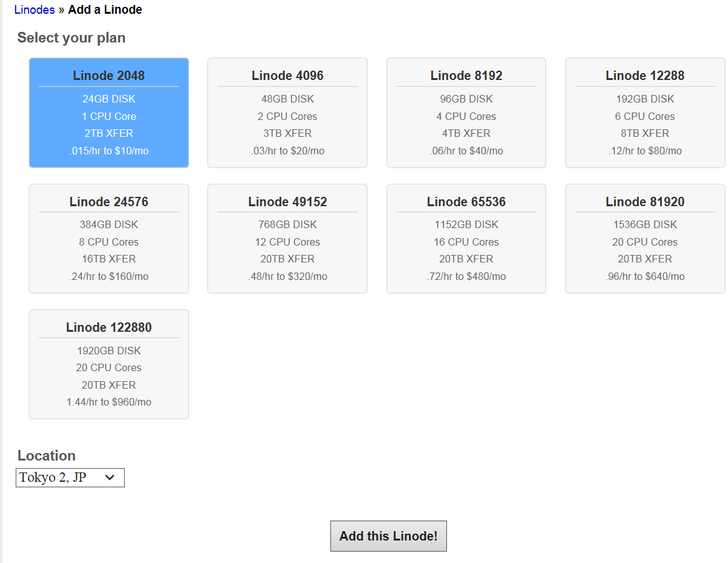
Task: Select the Linode 65536 plan
Action: click(466, 239)
